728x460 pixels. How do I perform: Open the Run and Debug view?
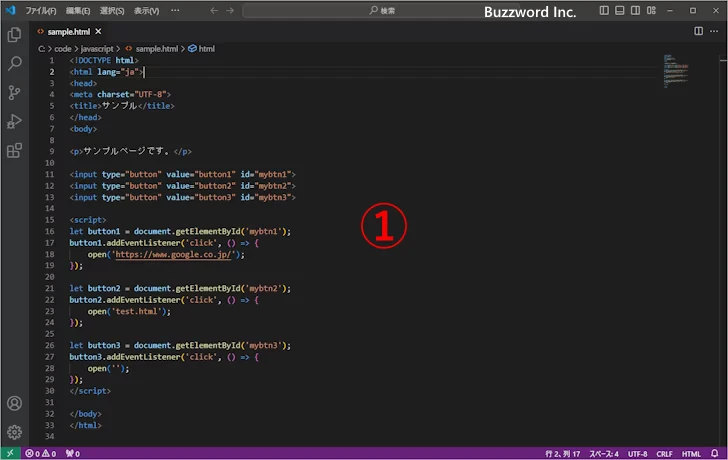[x=14, y=121]
